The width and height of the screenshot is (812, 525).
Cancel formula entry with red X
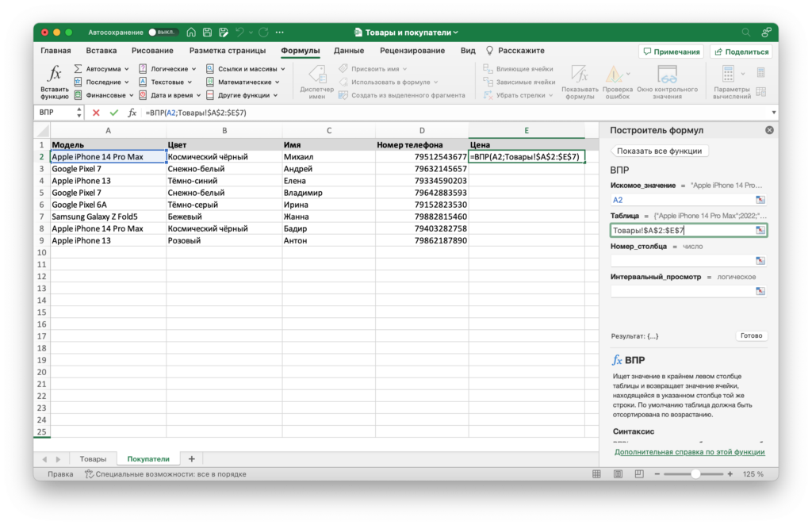tap(96, 113)
